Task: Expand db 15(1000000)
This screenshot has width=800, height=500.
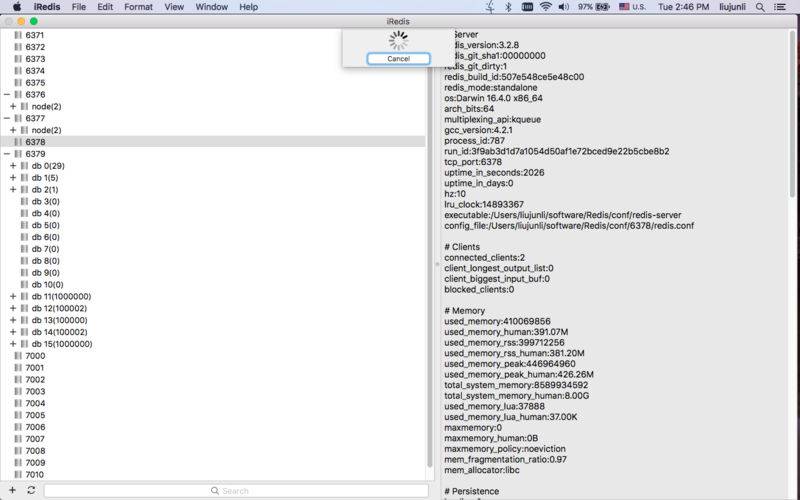Action: [13, 344]
